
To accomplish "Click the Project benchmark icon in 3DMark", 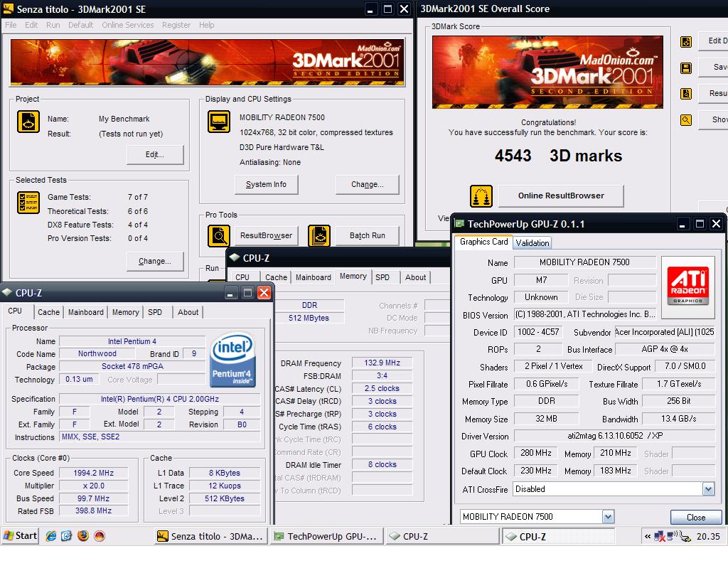I will [28, 122].
